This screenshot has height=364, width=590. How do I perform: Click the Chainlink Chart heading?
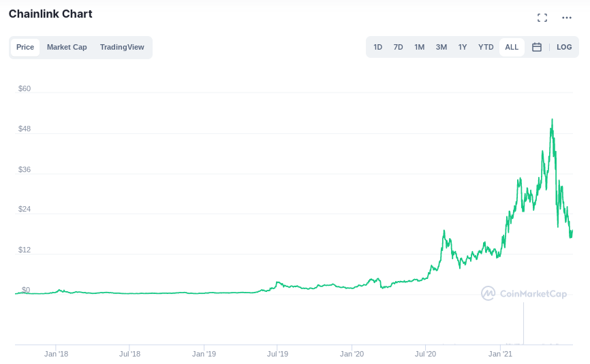point(50,14)
